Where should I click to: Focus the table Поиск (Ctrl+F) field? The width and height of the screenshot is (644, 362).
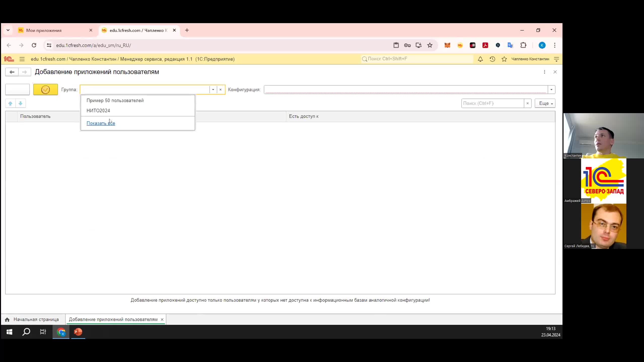pos(493,103)
